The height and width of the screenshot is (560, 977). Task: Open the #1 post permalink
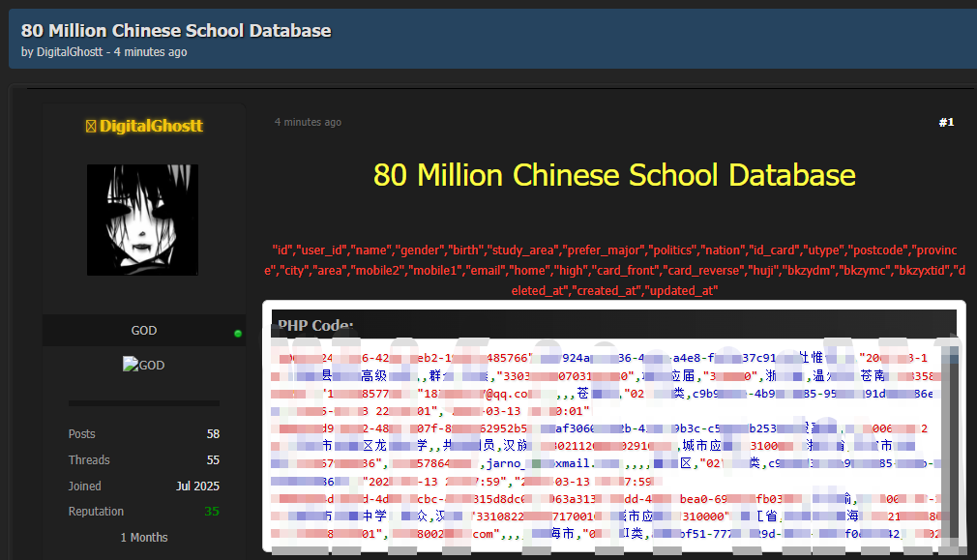click(x=945, y=122)
